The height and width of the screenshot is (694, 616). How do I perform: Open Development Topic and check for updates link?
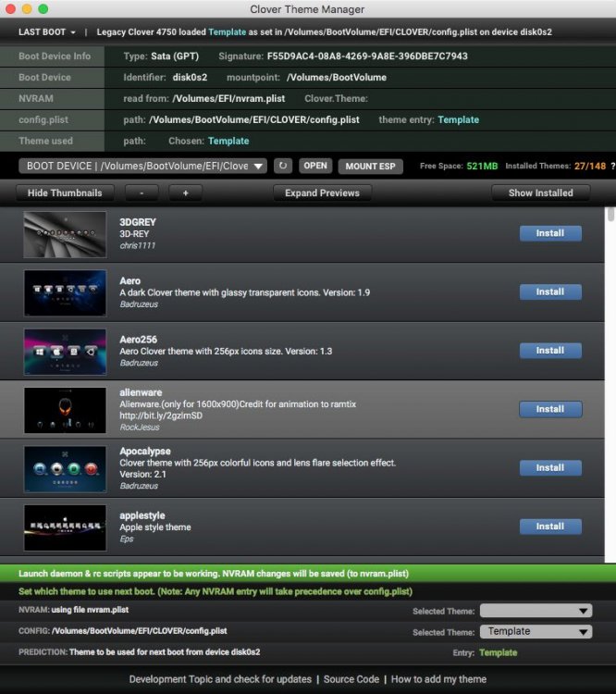click(x=220, y=679)
